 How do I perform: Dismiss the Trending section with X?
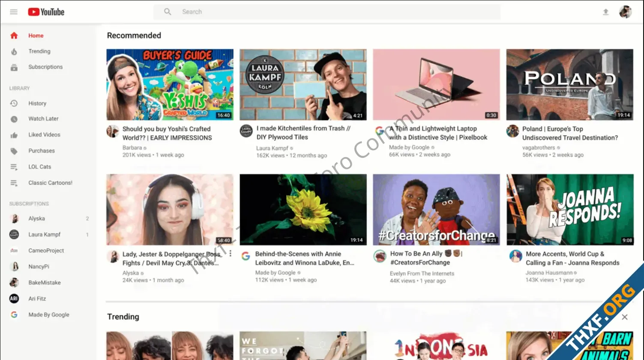pyautogui.click(x=625, y=317)
